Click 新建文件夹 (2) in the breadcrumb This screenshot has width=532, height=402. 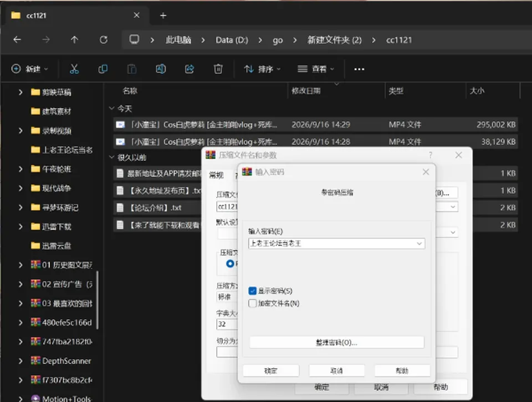[x=334, y=40]
